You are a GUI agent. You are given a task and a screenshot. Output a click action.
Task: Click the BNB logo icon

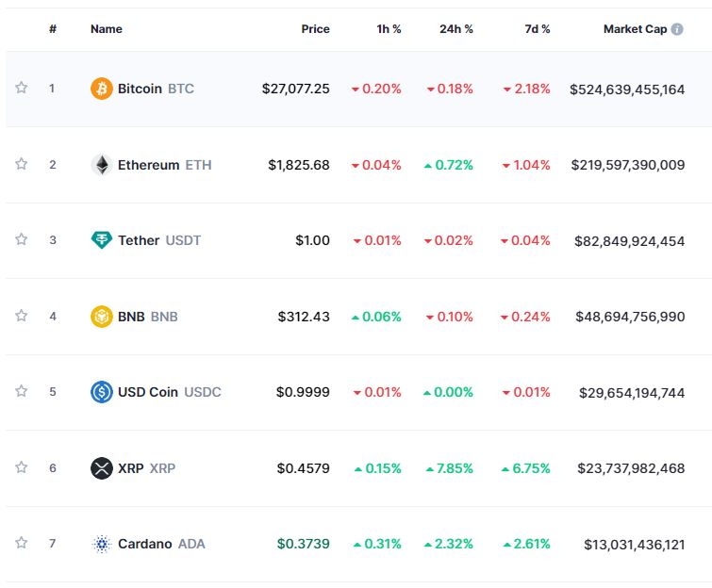101,317
